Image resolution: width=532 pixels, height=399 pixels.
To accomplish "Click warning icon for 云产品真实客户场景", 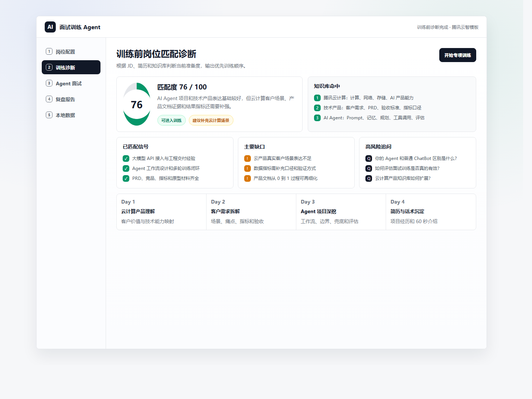I will click(x=248, y=158).
